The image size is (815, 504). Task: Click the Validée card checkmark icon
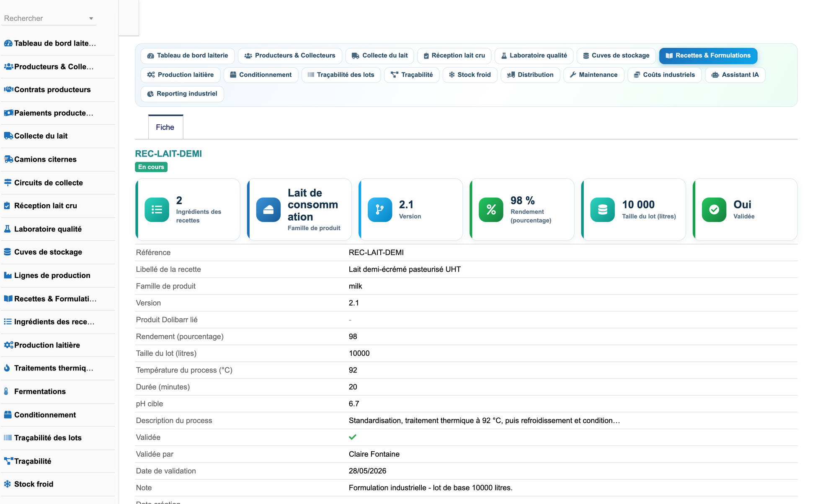714,210
